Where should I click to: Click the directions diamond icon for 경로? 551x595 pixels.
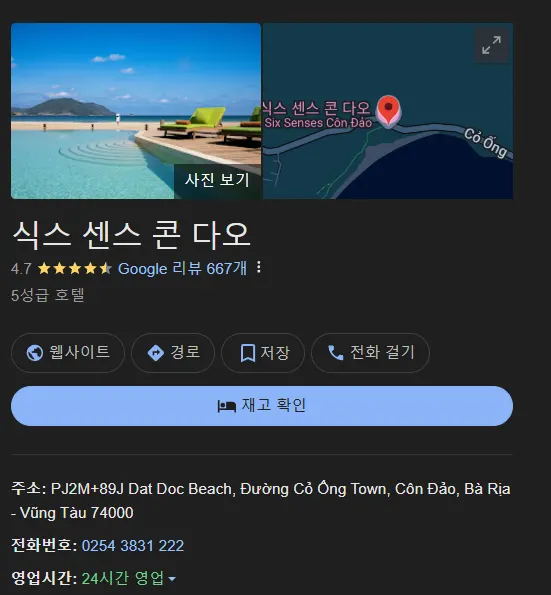pos(156,353)
